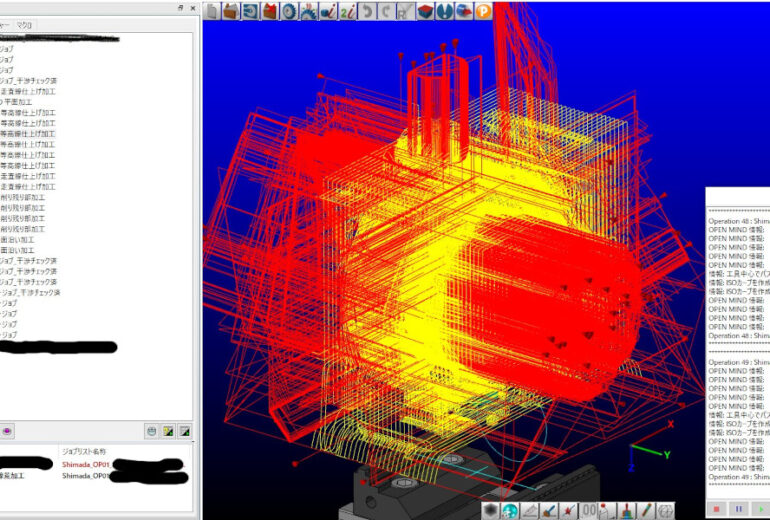Click the blank new document icon
This screenshot has height=520, width=770.
pyautogui.click(x=212, y=12)
